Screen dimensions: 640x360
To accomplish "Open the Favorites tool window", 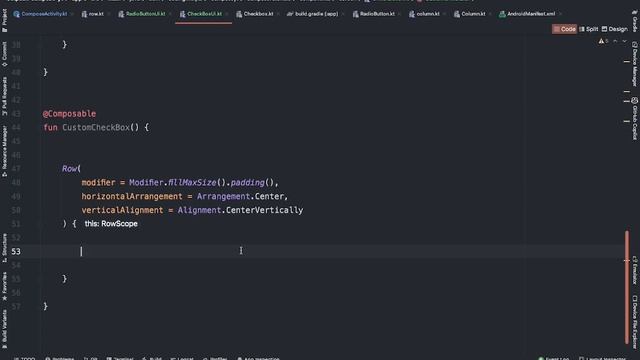I will (4, 287).
